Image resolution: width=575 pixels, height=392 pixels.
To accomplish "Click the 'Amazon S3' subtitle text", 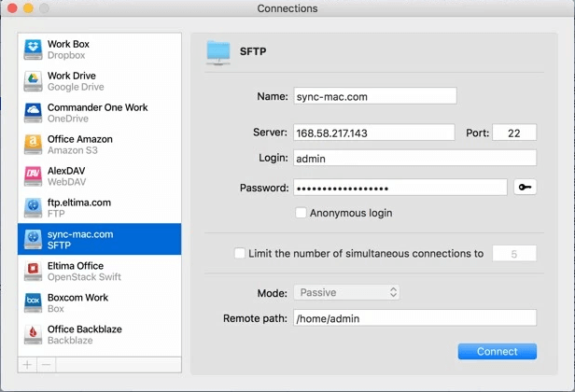I will [x=73, y=150].
